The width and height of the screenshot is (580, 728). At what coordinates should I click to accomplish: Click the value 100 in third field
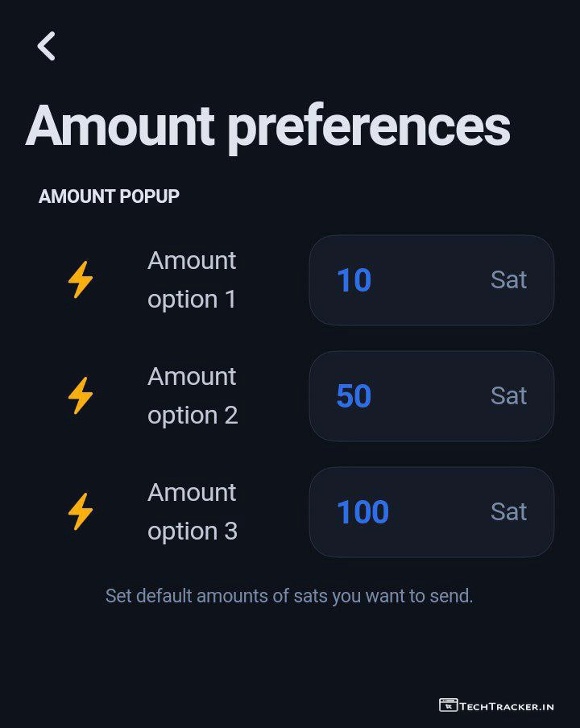(362, 512)
